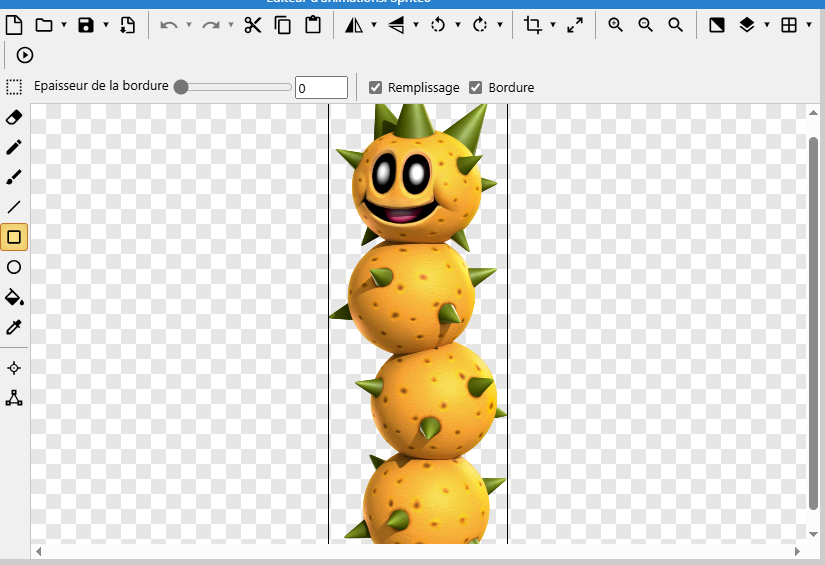Select the origin point crosshair tool
The width and height of the screenshot is (825, 565).
(x=14, y=368)
